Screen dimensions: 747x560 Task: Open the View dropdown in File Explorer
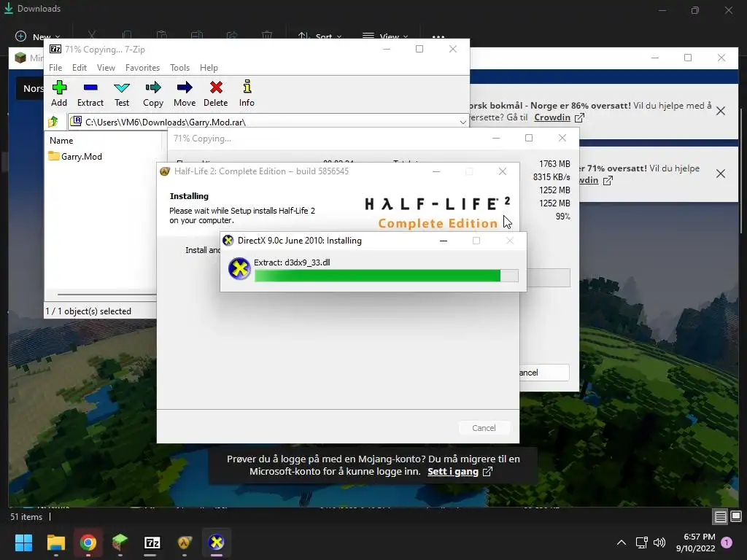(x=385, y=36)
